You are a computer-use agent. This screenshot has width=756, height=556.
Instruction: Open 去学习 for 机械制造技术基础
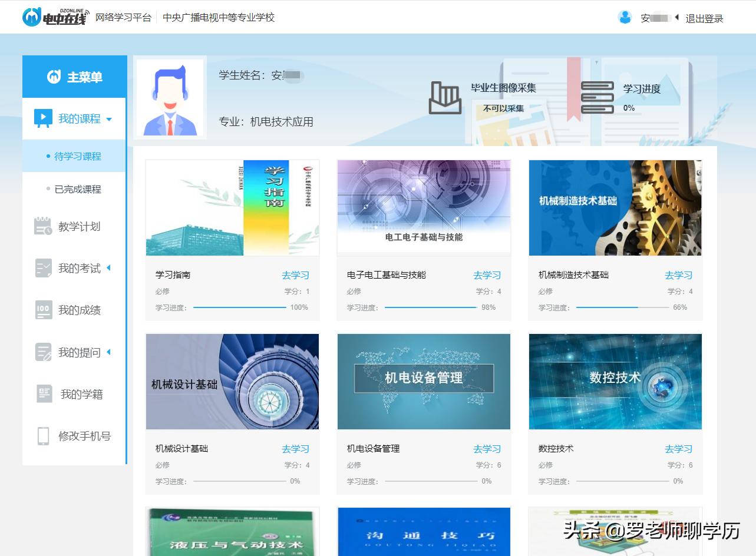(678, 274)
